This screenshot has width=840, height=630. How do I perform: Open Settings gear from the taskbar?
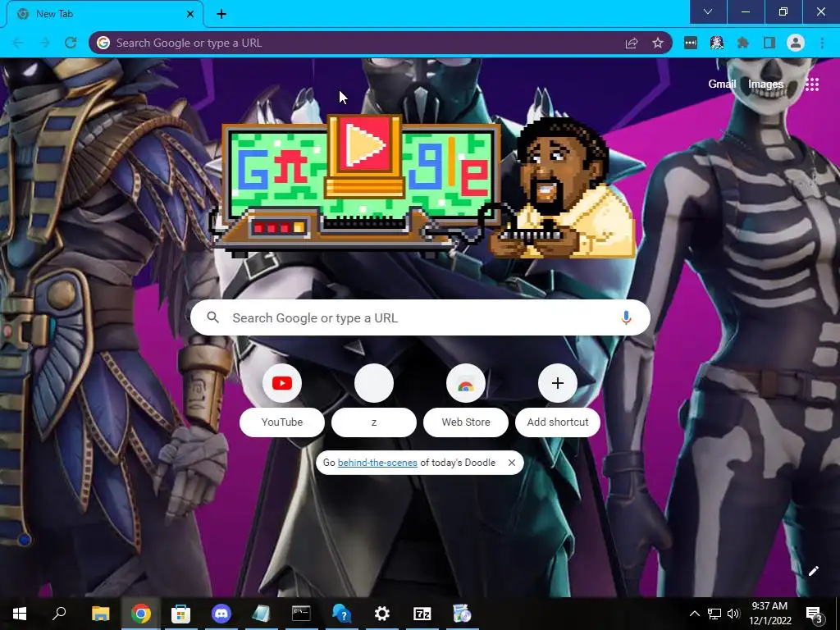point(382,614)
